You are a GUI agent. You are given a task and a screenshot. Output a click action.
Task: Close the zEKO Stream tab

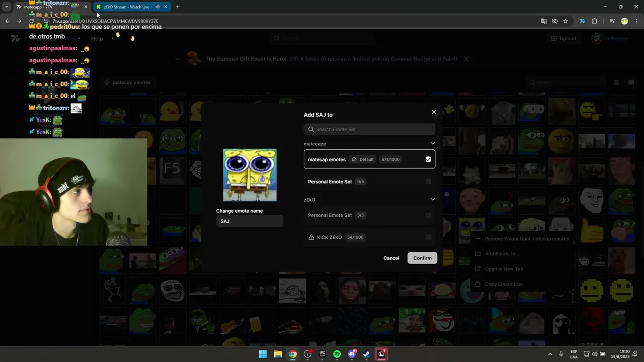pyautogui.click(x=166, y=7)
